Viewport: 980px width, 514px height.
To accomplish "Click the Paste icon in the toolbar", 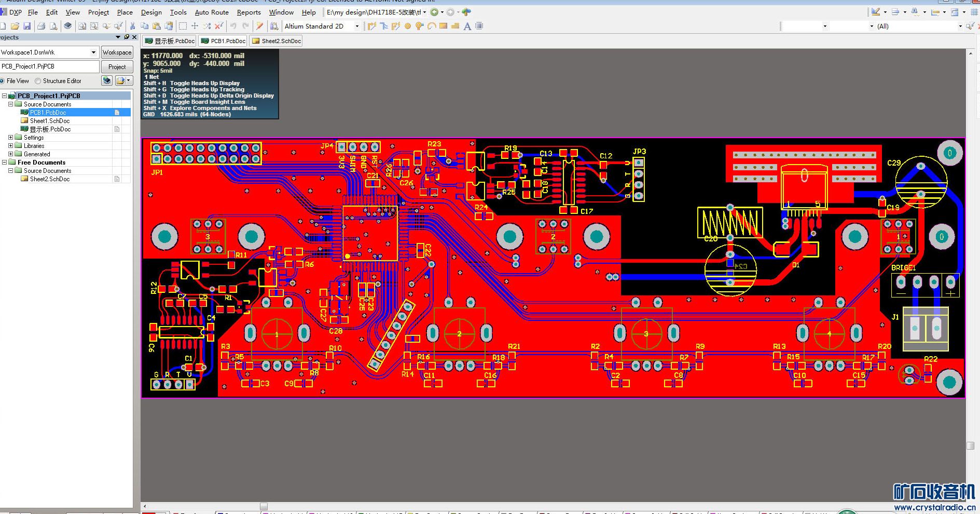I will coord(157,26).
